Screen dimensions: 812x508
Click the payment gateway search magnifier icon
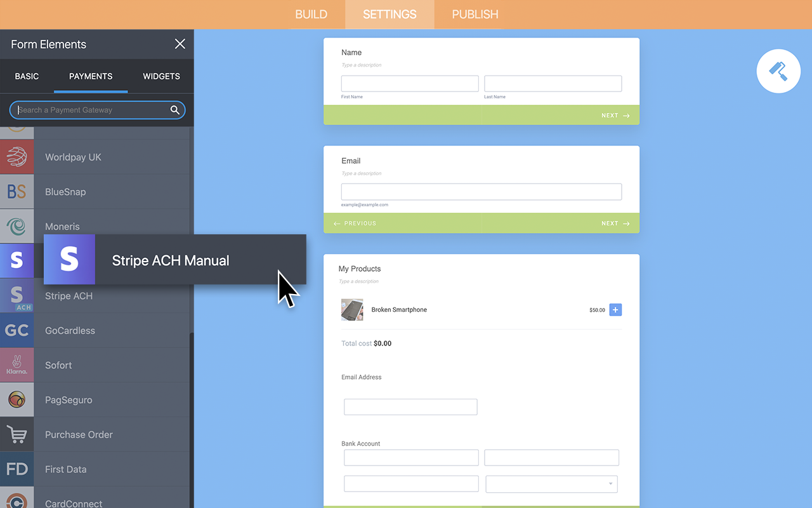[174, 110]
